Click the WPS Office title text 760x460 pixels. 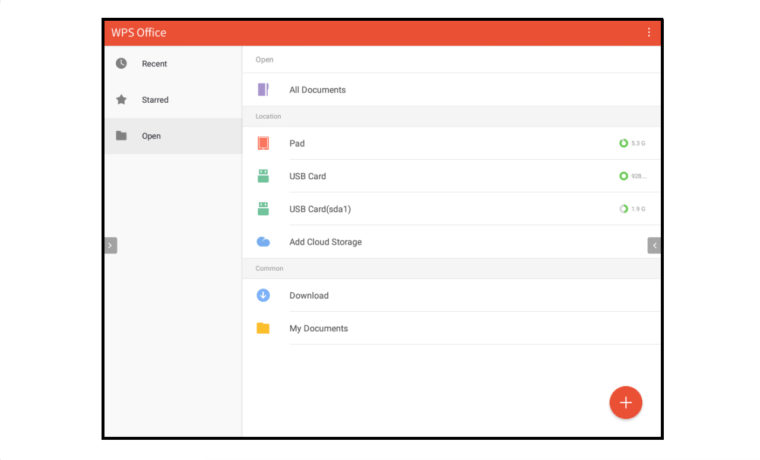139,32
